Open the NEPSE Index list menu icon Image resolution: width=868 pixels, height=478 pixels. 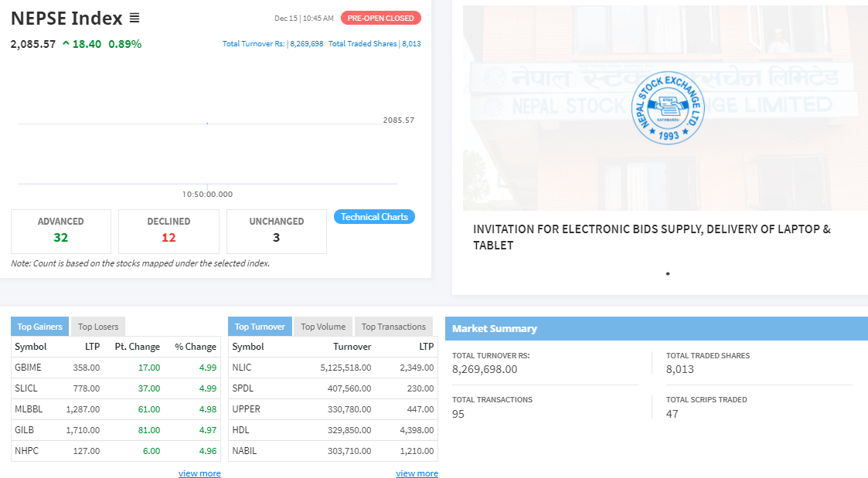(134, 19)
